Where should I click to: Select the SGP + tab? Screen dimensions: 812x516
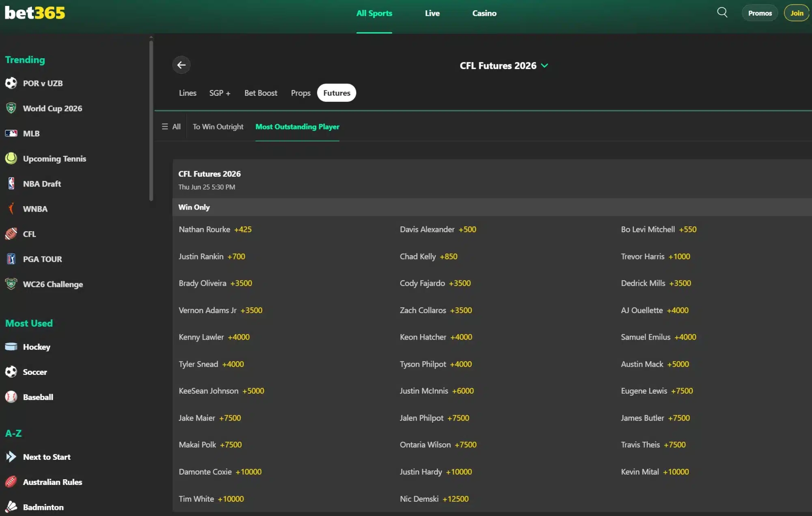[x=220, y=93]
